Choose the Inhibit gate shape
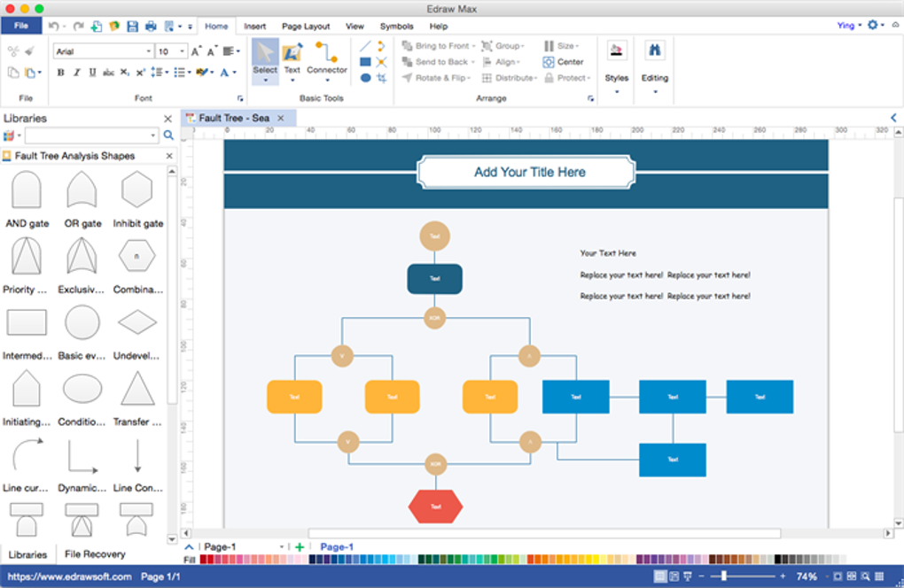 coord(137,198)
